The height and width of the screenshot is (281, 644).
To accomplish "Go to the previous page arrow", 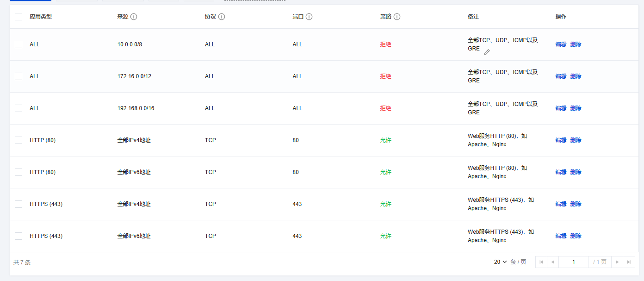I will [x=552, y=262].
